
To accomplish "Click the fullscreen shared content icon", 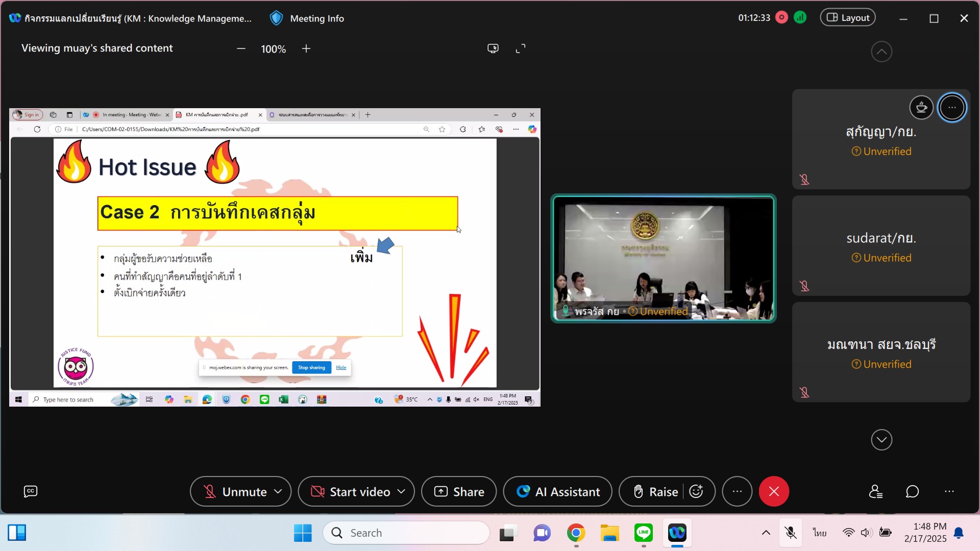I will 521,48.
